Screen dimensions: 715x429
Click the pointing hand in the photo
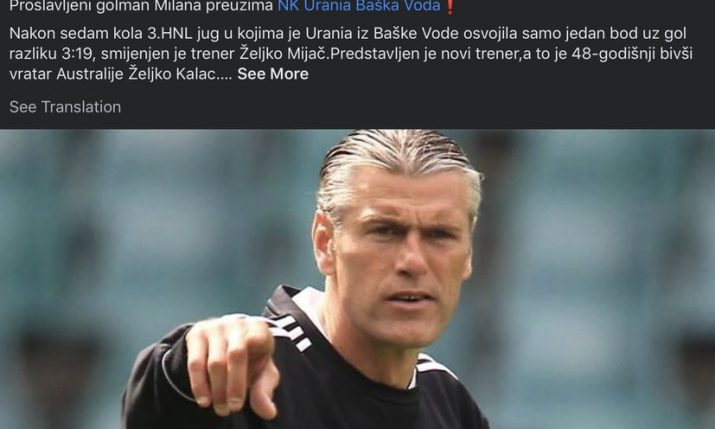pyautogui.click(x=231, y=362)
